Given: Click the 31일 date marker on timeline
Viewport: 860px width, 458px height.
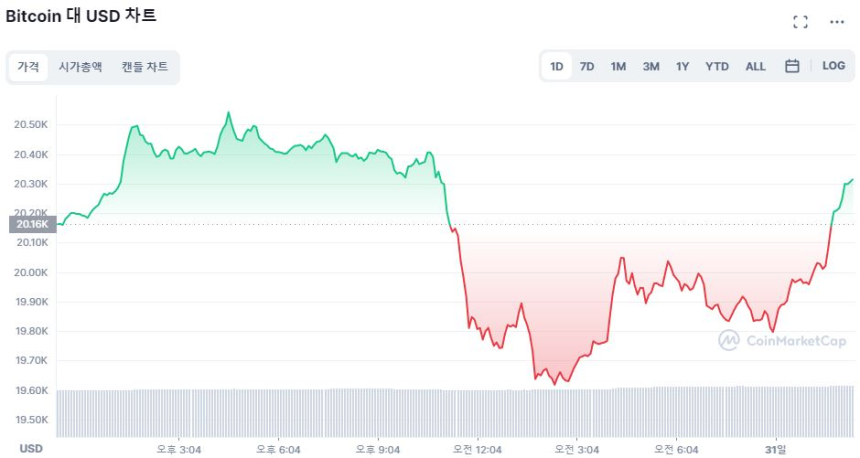Looking at the screenshot, I should click(776, 448).
